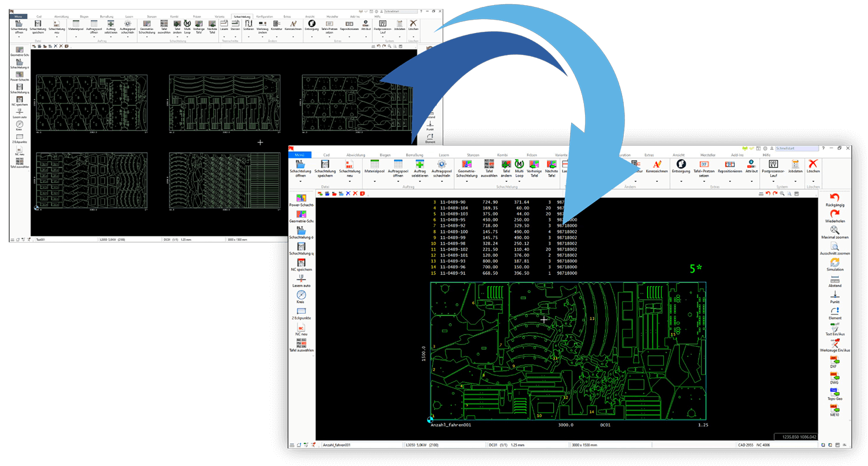
Task: Expand dropdown under Repositionieren in front window
Action: 730,181
